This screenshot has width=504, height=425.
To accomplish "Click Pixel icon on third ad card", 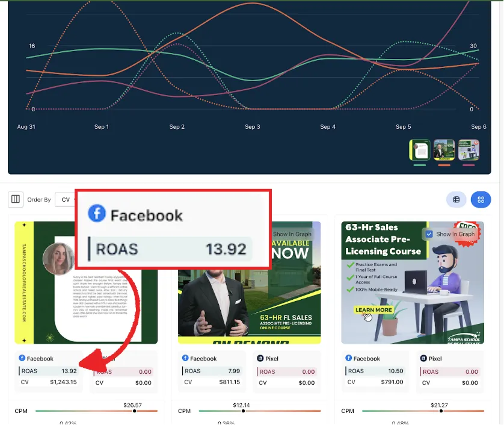I will [x=423, y=358].
